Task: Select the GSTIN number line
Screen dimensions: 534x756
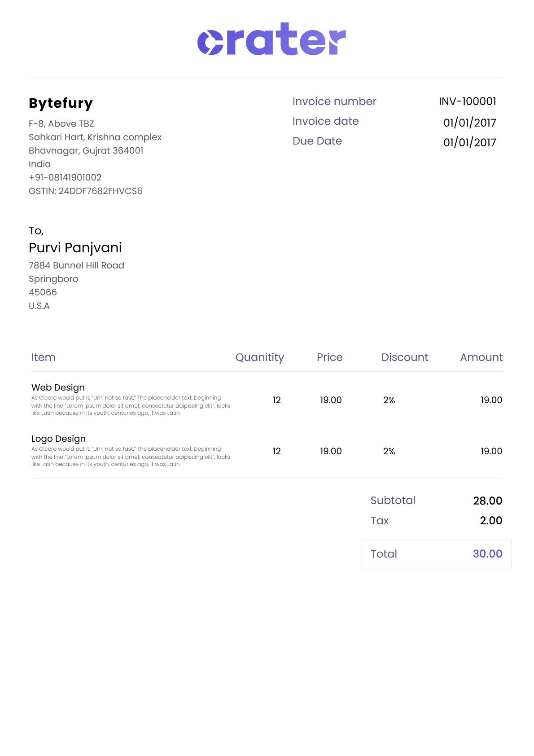Action: [85, 191]
